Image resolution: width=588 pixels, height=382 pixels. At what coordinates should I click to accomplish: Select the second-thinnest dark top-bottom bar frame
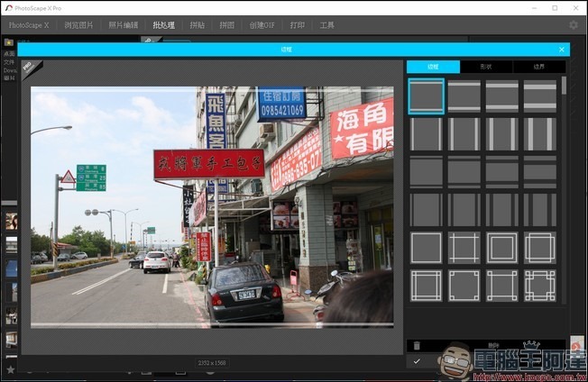[464, 172]
